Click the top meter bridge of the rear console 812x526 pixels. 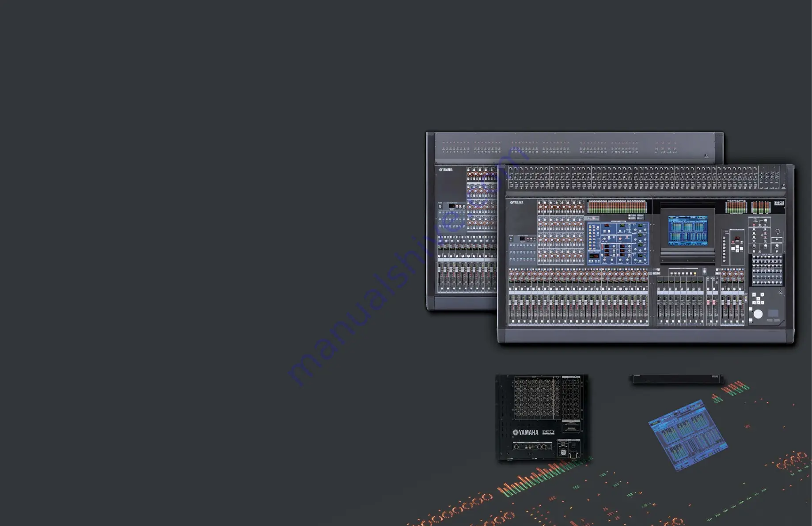[x=575, y=147]
